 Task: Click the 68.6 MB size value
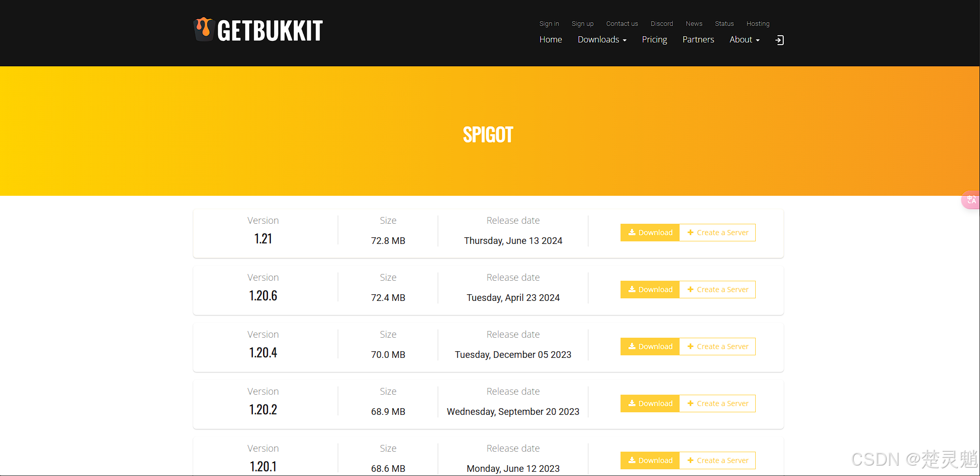click(x=388, y=469)
